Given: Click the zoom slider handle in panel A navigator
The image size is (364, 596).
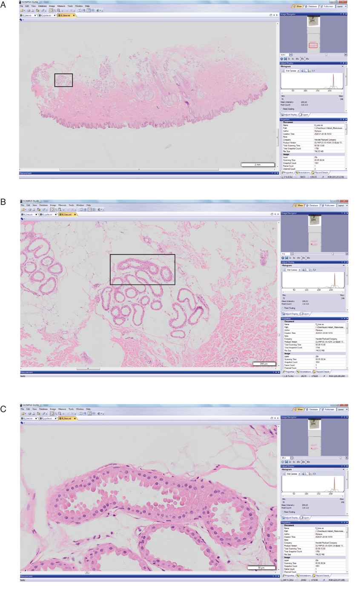Looking at the screenshot, I should click(x=327, y=54).
